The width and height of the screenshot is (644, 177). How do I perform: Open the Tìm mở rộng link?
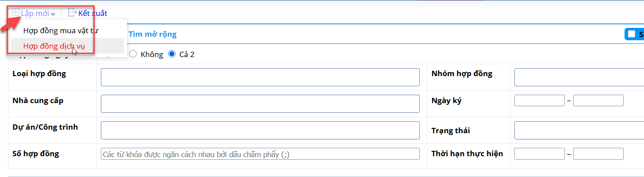(152, 34)
